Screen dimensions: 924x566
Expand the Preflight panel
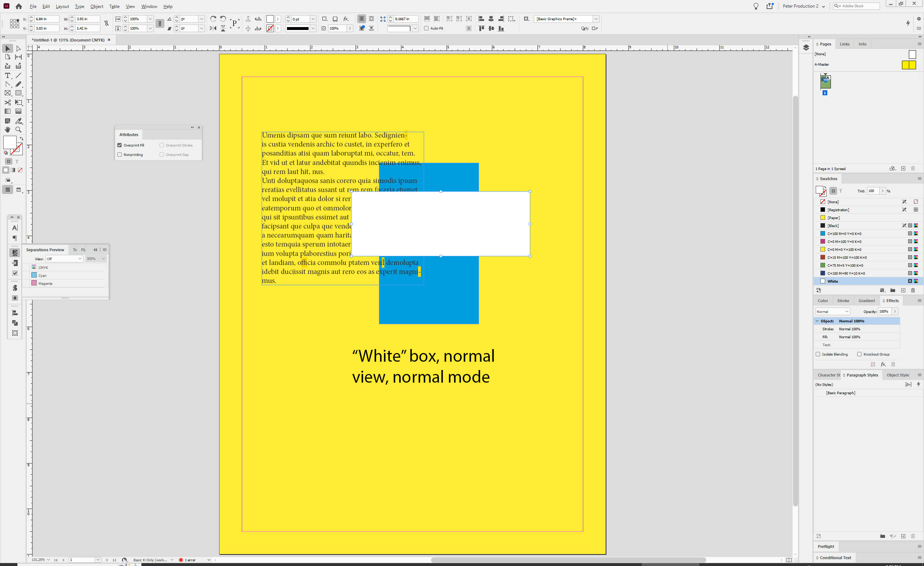(x=826, y=547)
